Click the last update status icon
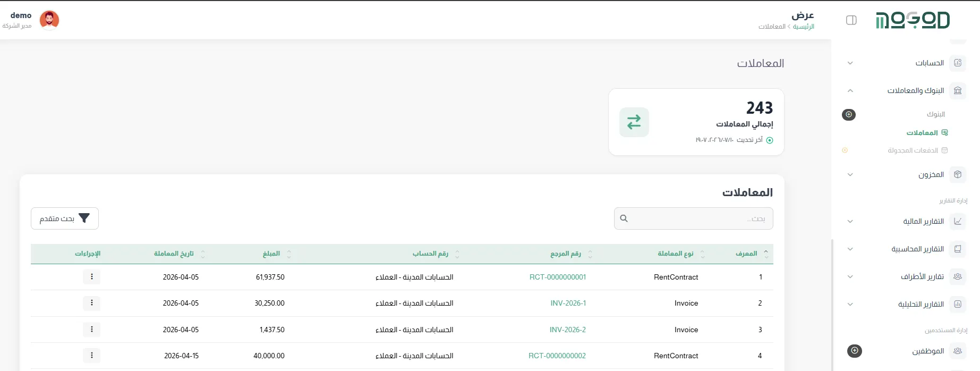 click(x=770, y=140)
